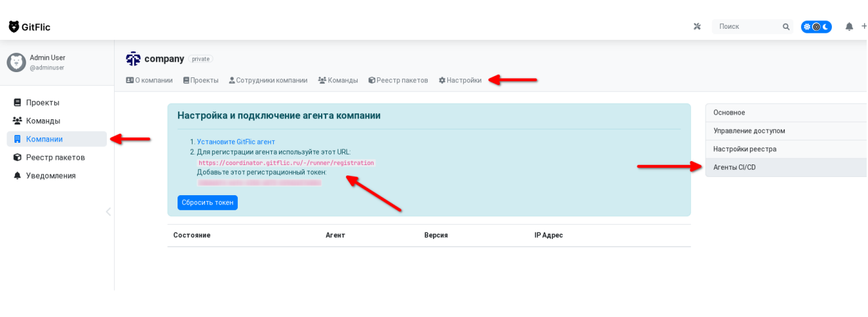868x317 pixels.
Task: Click the magnifier search icon
Action: (x=786, y=27)
